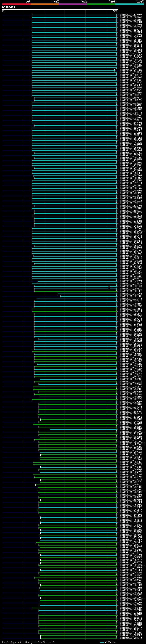This screenshot has height=644, width=146.
Task: Select UniRef100_Q7XBB5 label
Action: coord(131,309)
